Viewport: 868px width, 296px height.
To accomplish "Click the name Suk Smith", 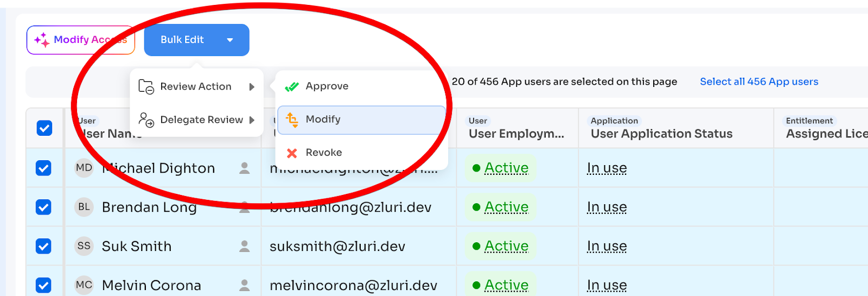I will click(137, 247).
